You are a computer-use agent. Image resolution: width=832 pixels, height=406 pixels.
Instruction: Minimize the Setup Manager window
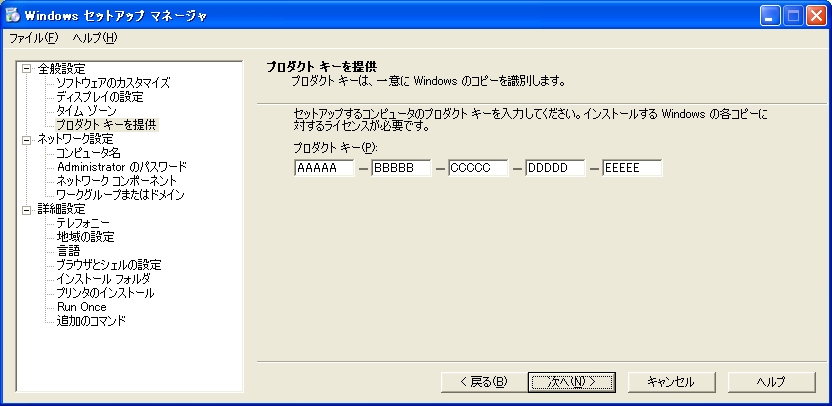coord(771,16)
